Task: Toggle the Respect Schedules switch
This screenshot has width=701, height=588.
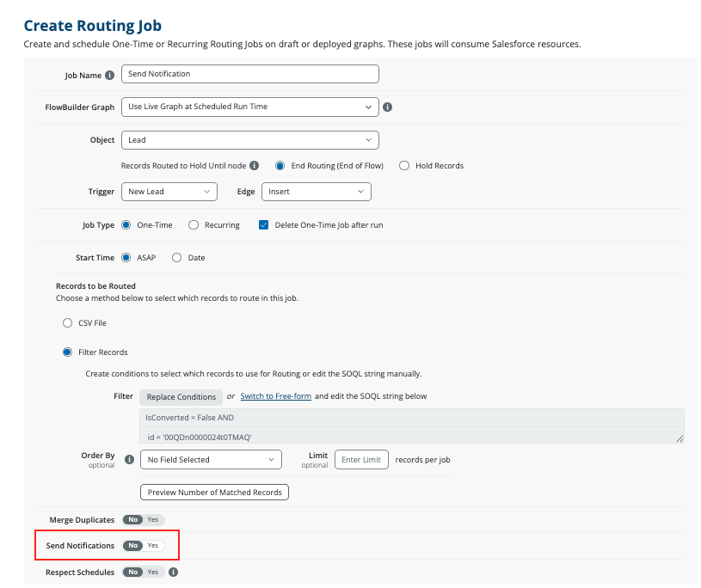Action: pos(143,572)
